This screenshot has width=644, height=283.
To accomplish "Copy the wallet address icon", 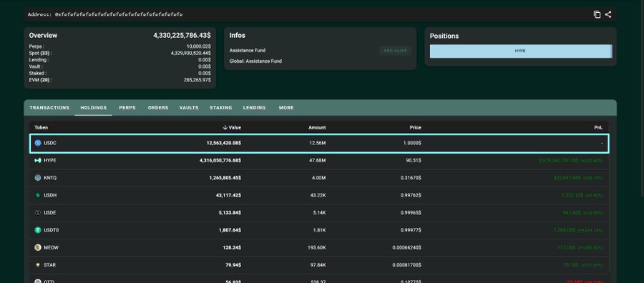I will coord(597,14).
